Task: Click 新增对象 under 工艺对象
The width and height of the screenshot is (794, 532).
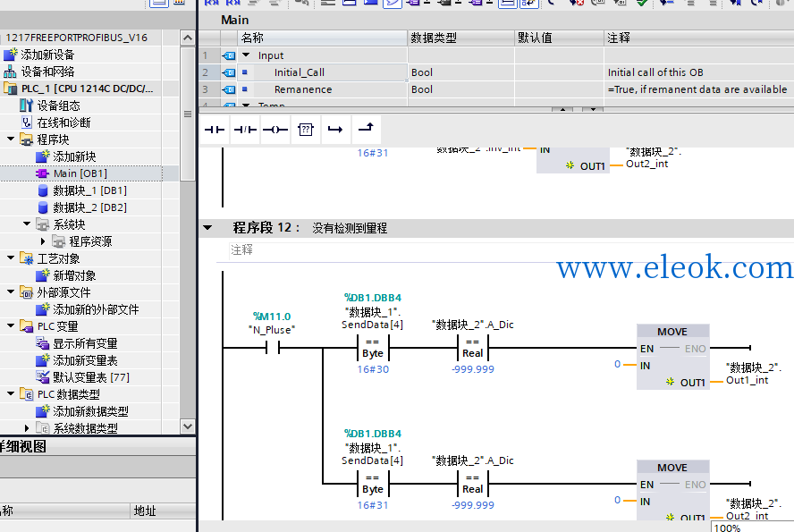Action: coord(74,275)
